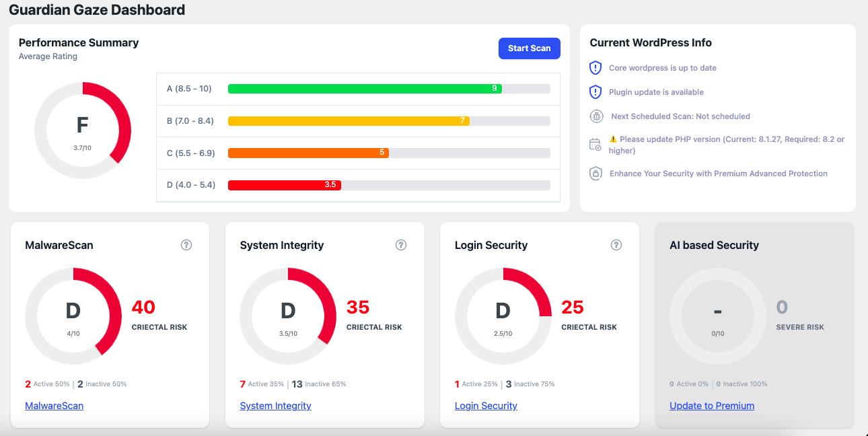Click bug icon beside Next Scheduled Scan

[596, 116]
